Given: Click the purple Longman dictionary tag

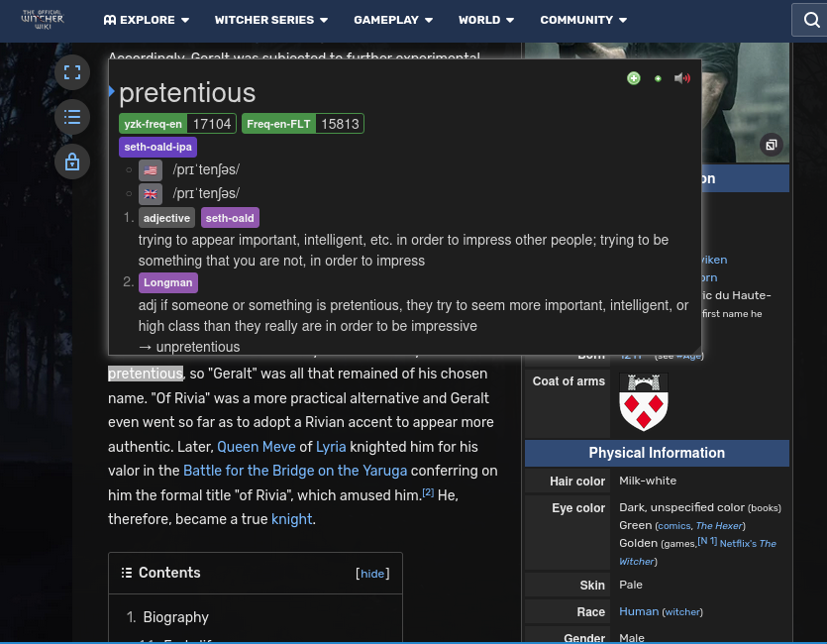Looking at the screenshot, I should [167, 282].
